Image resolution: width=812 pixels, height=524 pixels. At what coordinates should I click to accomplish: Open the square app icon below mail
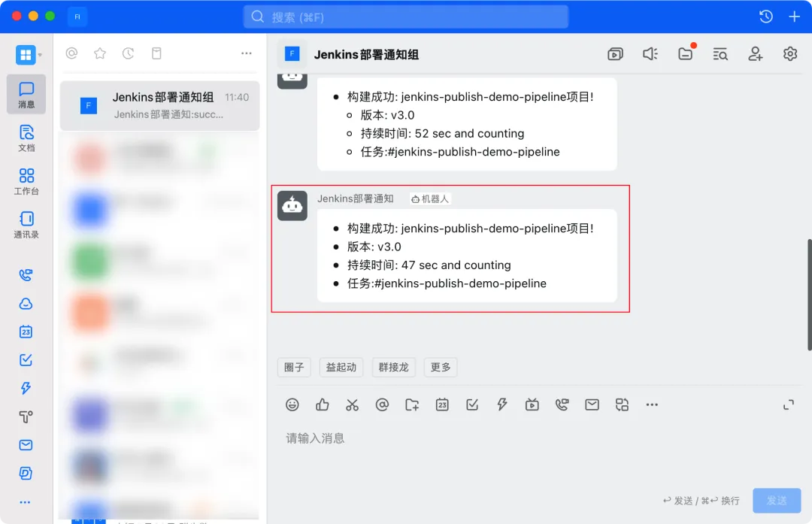[26, 474]
